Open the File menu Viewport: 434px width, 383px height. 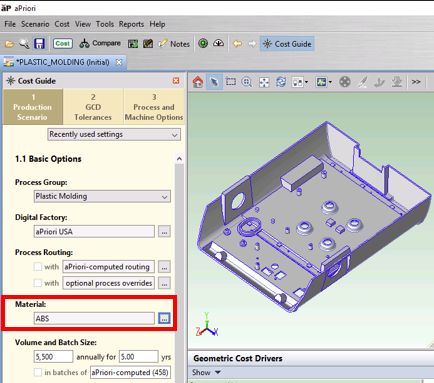click(x=10, y=24)
